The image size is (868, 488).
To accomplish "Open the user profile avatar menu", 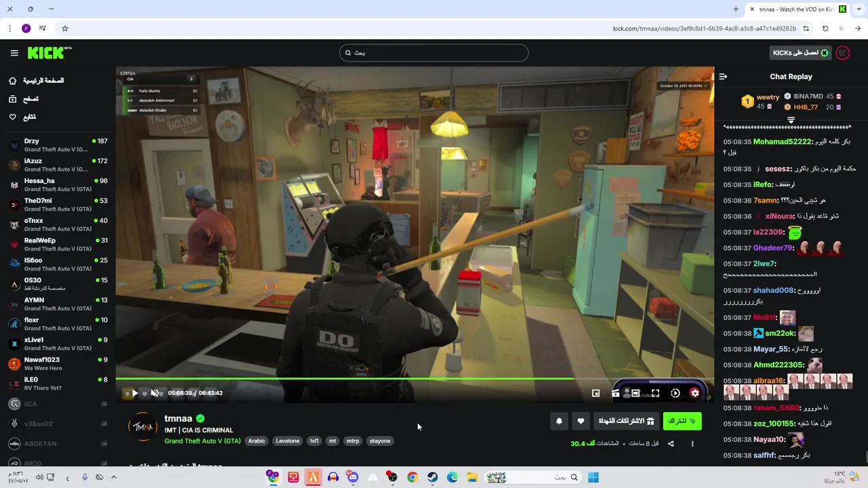I will coord(843,53).
